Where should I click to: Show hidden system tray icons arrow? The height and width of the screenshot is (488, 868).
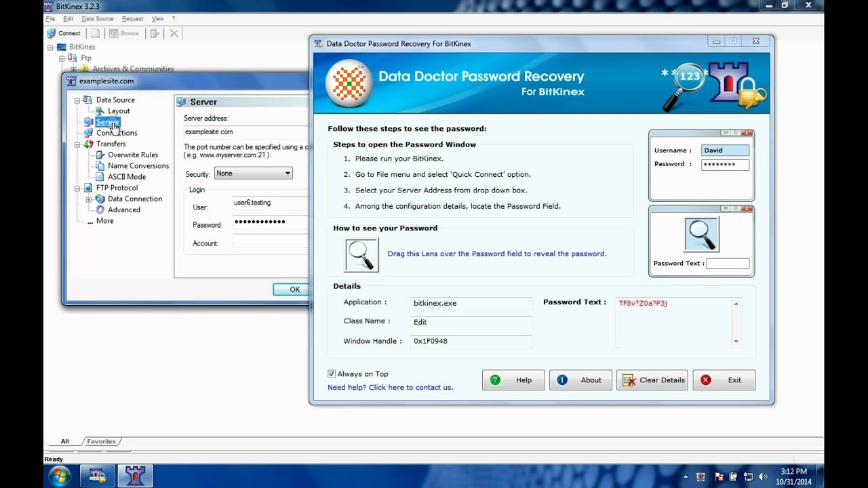[686, 476]
